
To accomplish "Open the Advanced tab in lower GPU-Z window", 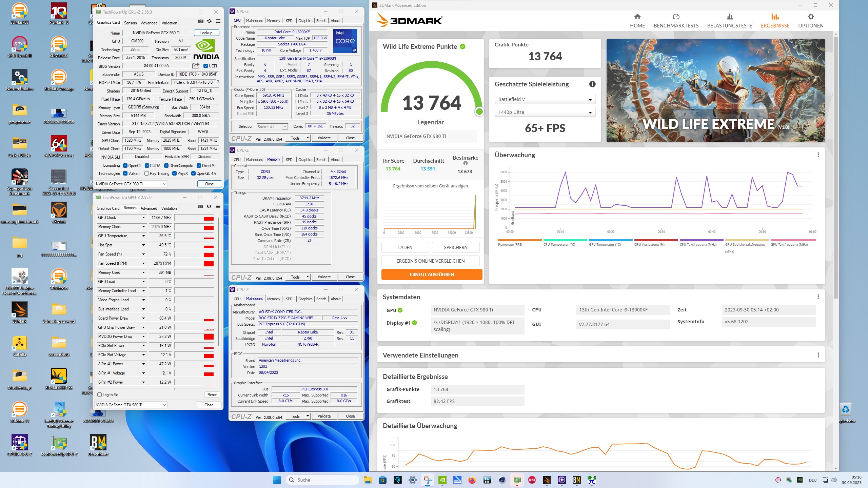I will [149, 208].
